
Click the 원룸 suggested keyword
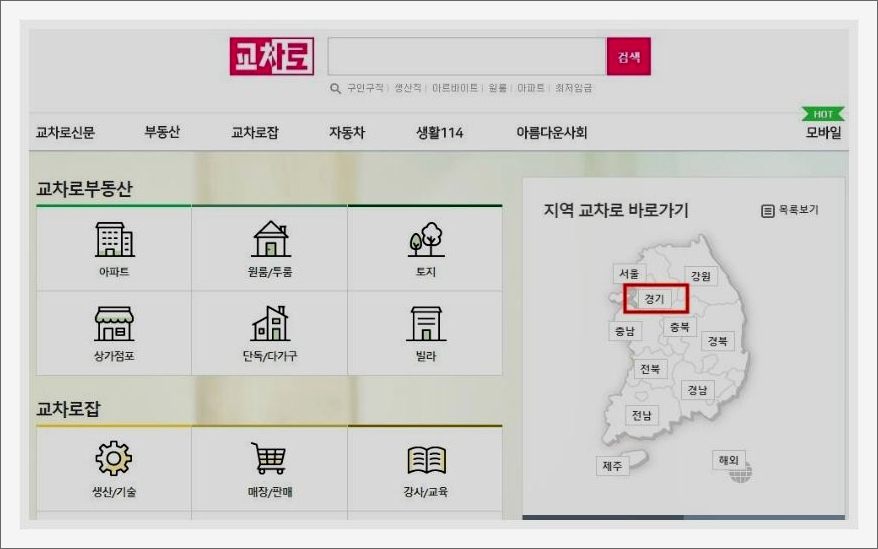pos(497,88)
